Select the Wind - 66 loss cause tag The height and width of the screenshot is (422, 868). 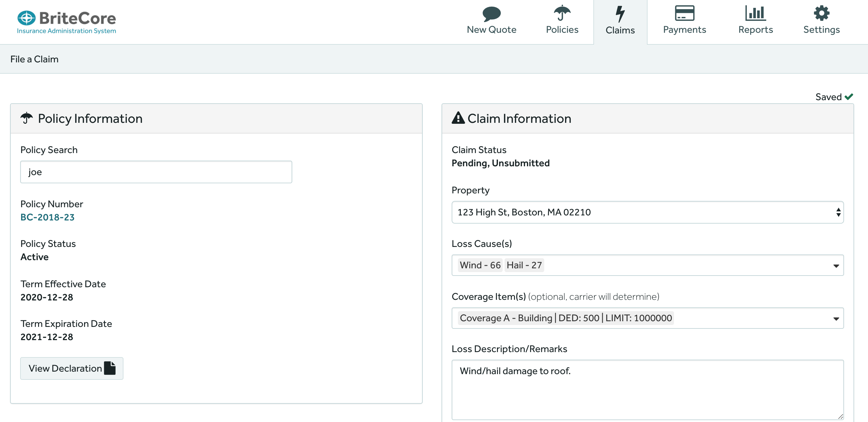point(480,265)
